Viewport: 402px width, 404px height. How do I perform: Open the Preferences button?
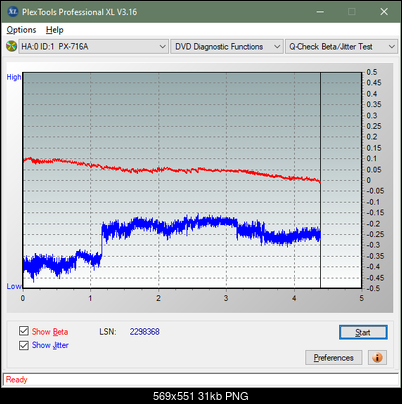pos(334,358)
